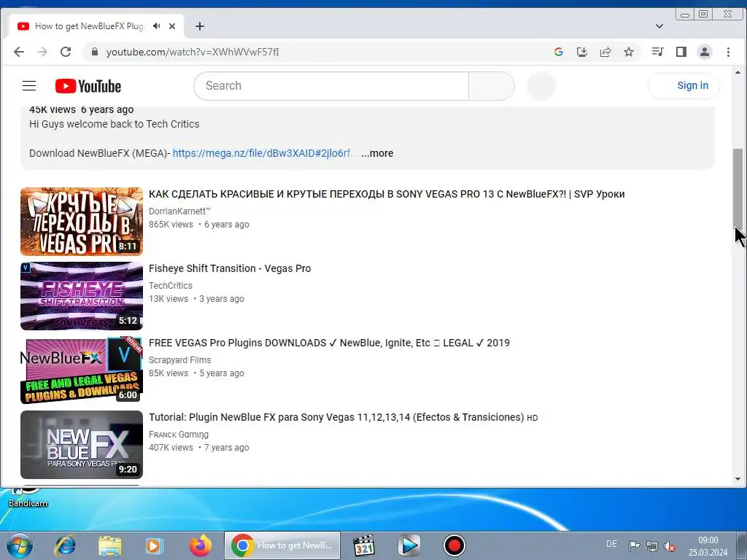747x560 pixels.
Task: Open Windows Media Player from the taskbar
Action: [x=155, y=545]
